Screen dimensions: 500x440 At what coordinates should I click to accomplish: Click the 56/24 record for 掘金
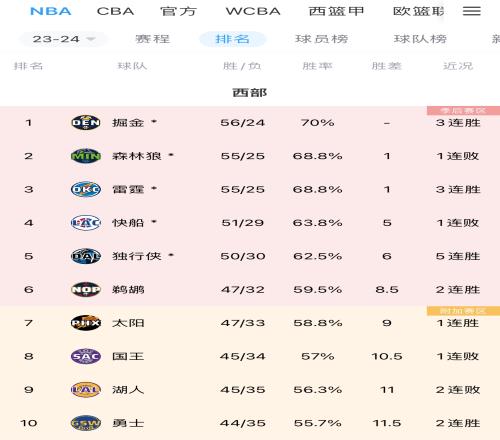pyautogui.click(x=243, y=122)
